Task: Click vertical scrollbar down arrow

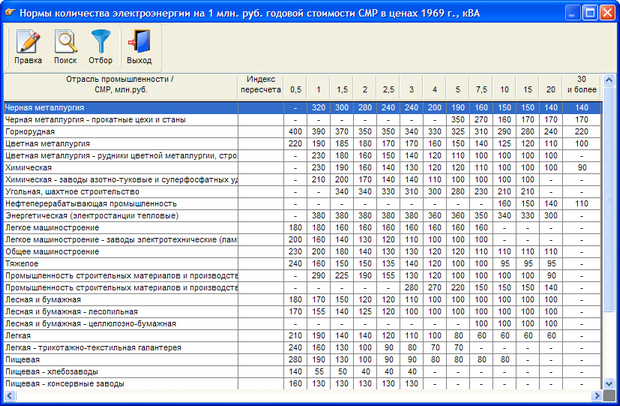Action: pyautogui.click(x=609, y=383)
